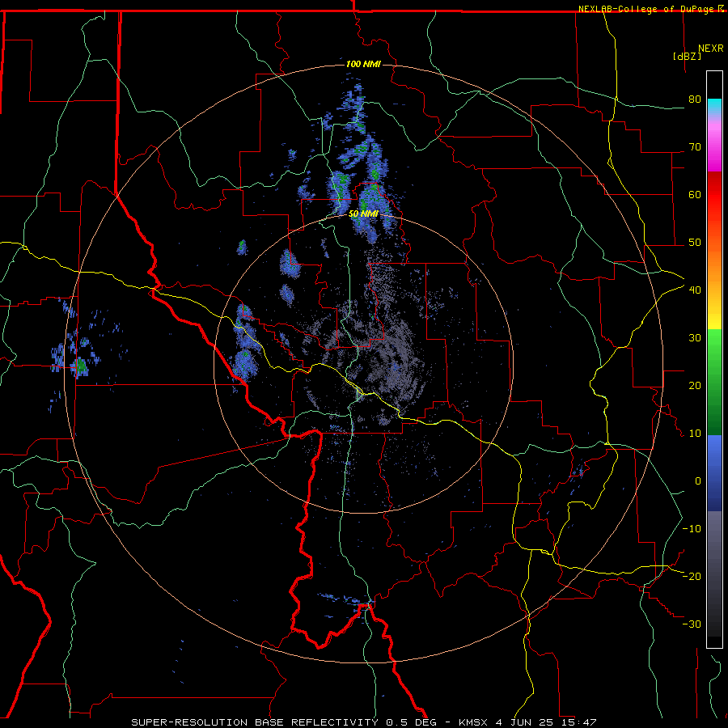
Task: Click the 0 dBZ scale value
Action: click(698, 481)
